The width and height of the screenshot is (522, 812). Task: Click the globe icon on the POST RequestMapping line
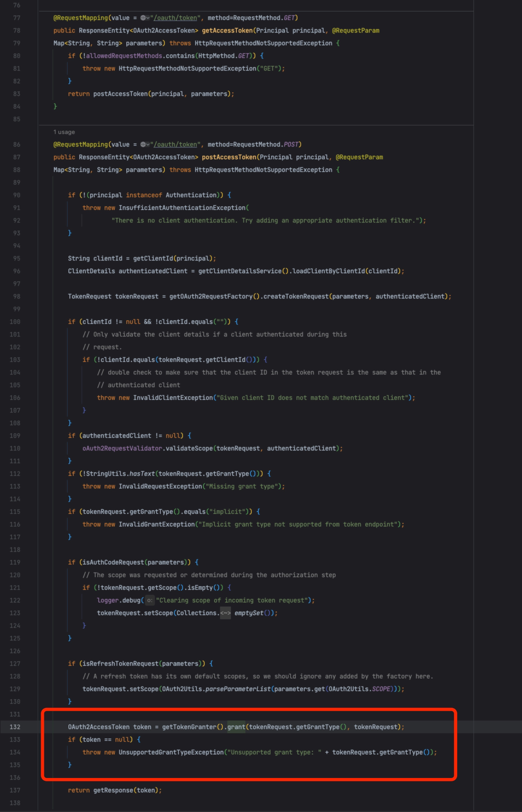[x=143, y=145]
